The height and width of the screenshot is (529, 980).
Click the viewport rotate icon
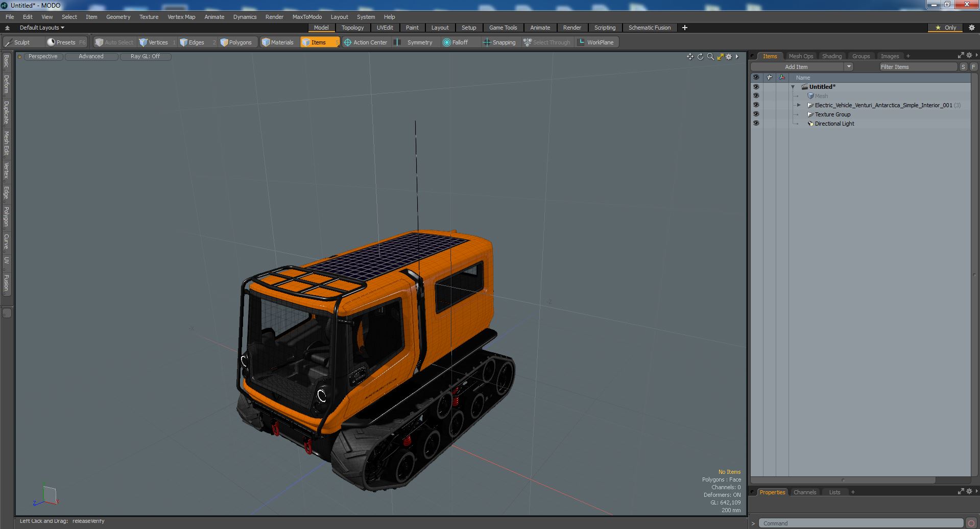(x=700, y=57)
